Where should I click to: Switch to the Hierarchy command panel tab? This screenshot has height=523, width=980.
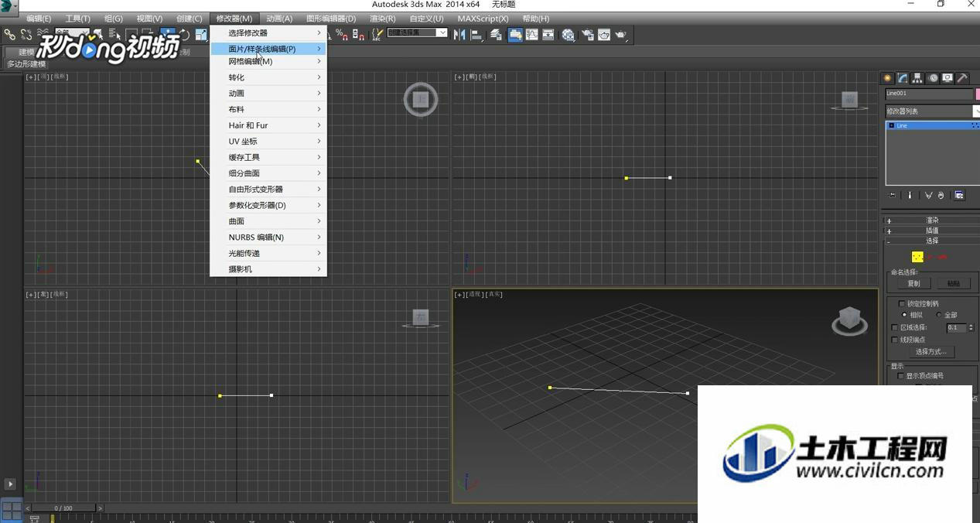pos(917,78)
